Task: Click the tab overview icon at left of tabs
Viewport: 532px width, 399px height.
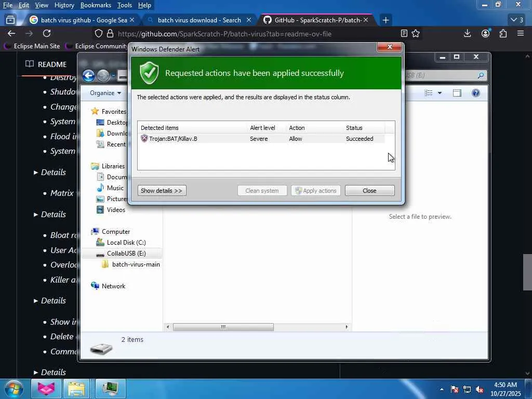Action: point(10,20)
